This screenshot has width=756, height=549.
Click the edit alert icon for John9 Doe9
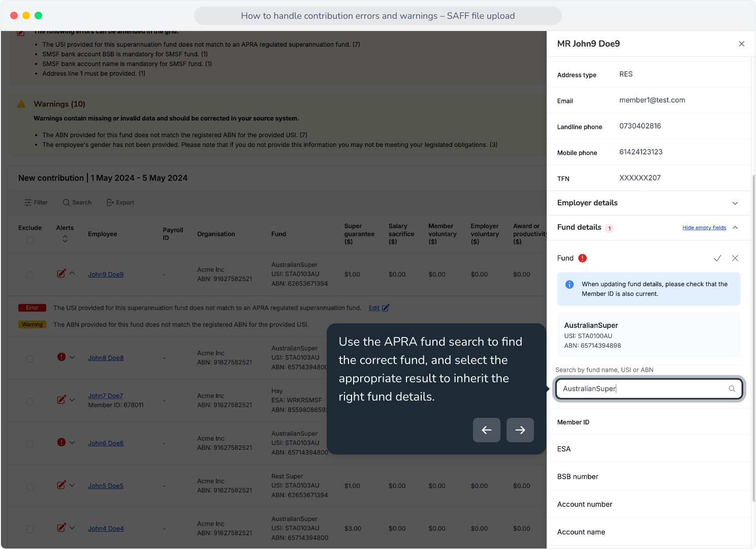tap(61, 273)
